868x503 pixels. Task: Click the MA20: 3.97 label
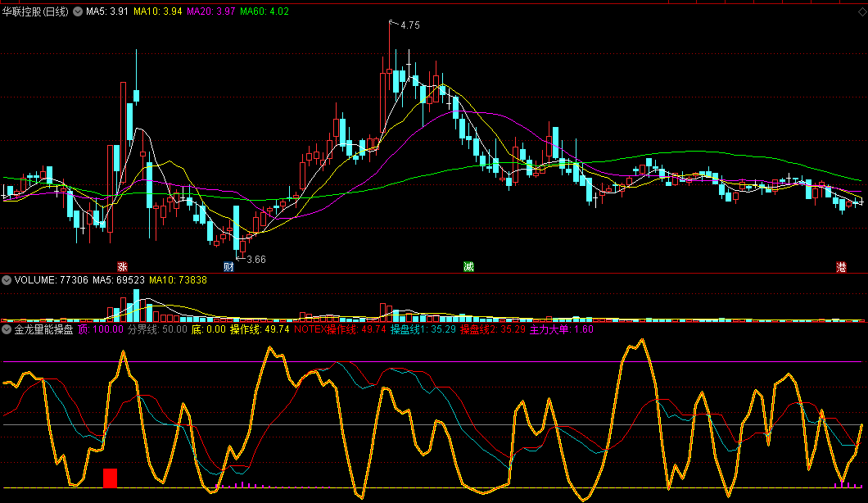point(211,11)
